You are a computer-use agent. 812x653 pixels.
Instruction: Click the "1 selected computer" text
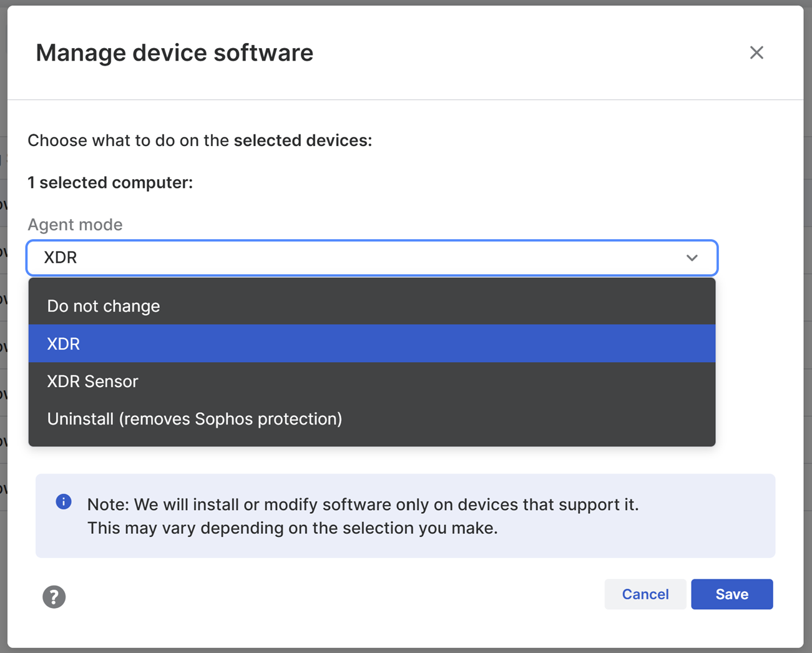[110, 182]
